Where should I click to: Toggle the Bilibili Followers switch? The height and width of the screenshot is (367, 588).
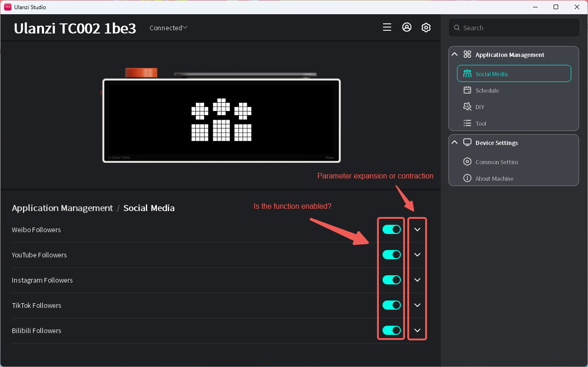click(x=392, y=330)
